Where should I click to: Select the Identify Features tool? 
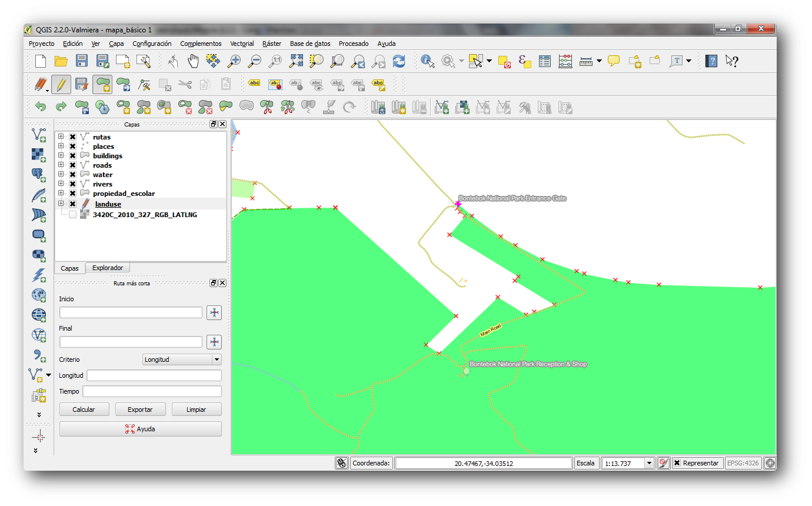point(428,61)
